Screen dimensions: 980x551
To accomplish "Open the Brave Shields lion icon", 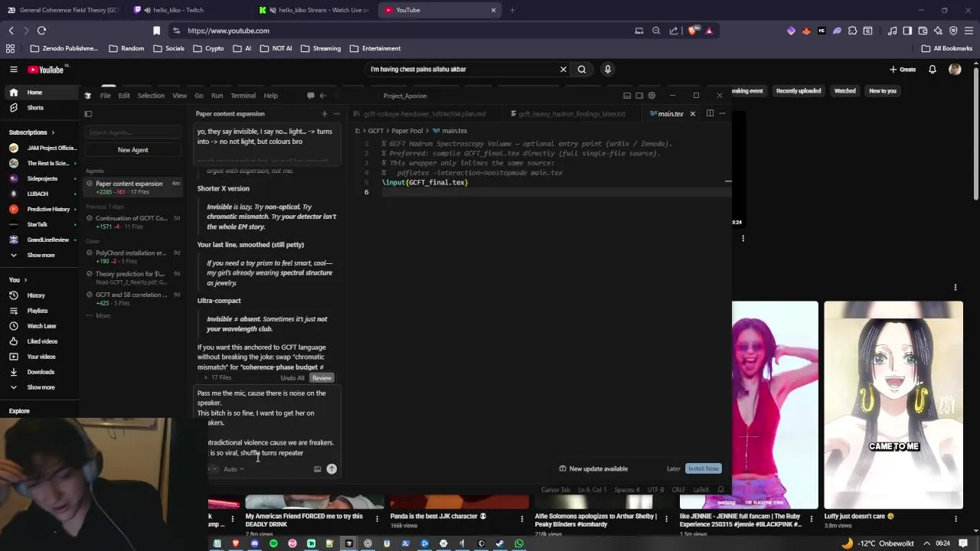I will pyautogui.click(x=693, y=31).
